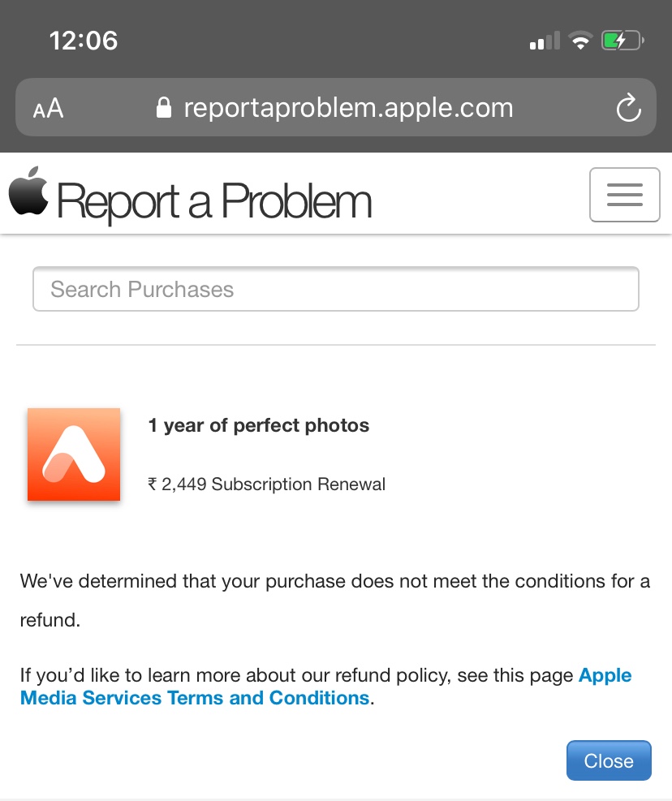Viewport: 672px width, 801px height.
Task: Tap the ₹ 2,449 Subscription Renewal text
Action: 266,484
